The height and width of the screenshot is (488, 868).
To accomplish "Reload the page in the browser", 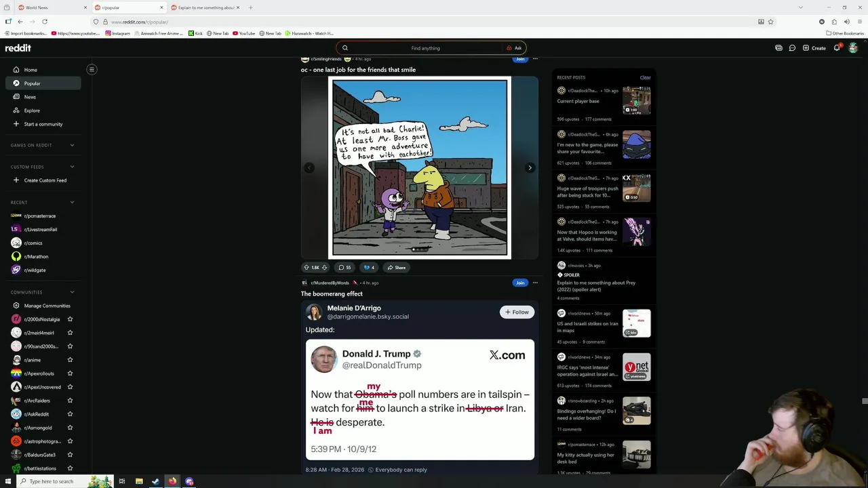I will 45,22.
